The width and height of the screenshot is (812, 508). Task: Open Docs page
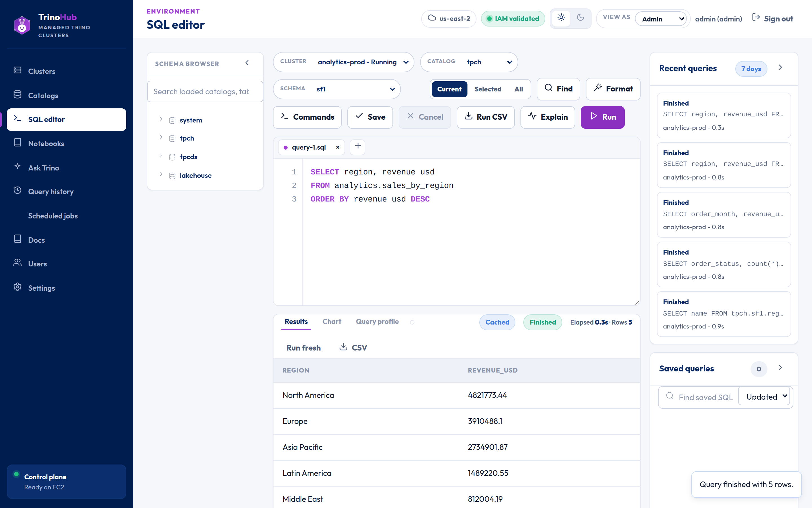(67, 240)
